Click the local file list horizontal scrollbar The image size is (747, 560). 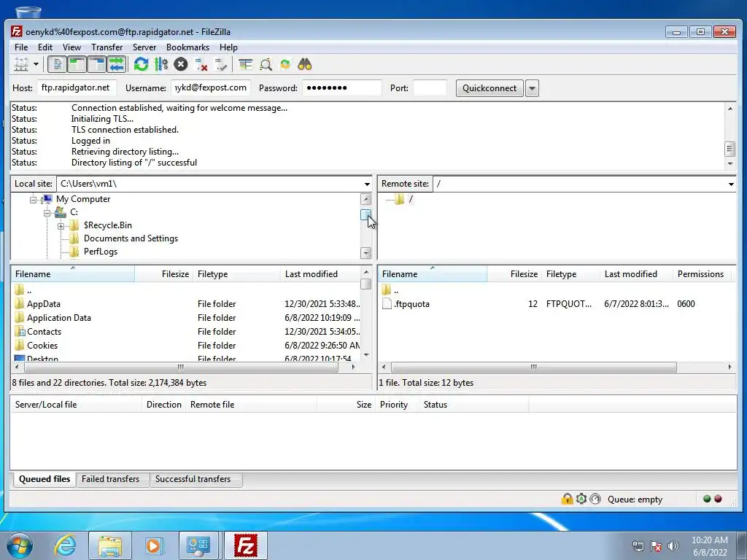181,367
